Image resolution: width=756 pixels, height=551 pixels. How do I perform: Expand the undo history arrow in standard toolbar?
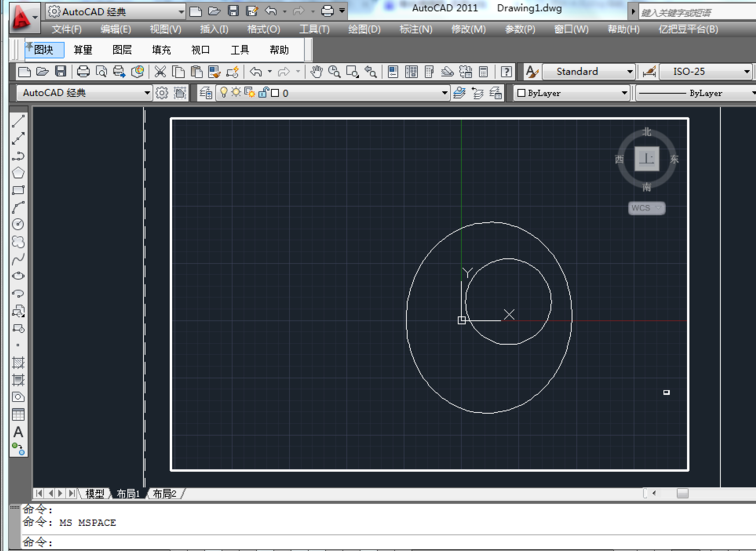point(270,72)
